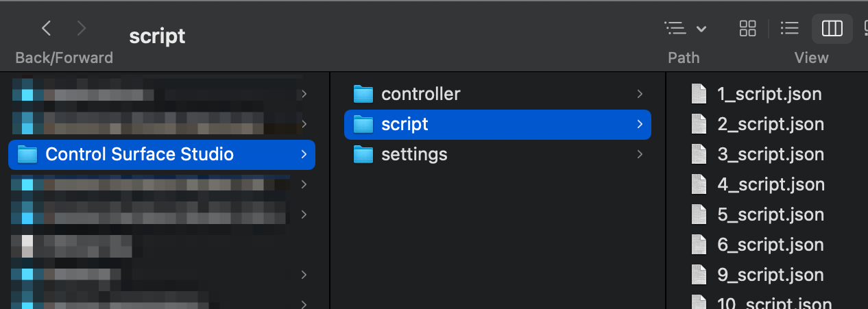The image size is (868, 309).
Task: Switch to icon grid view
Action: click(747, 28)
